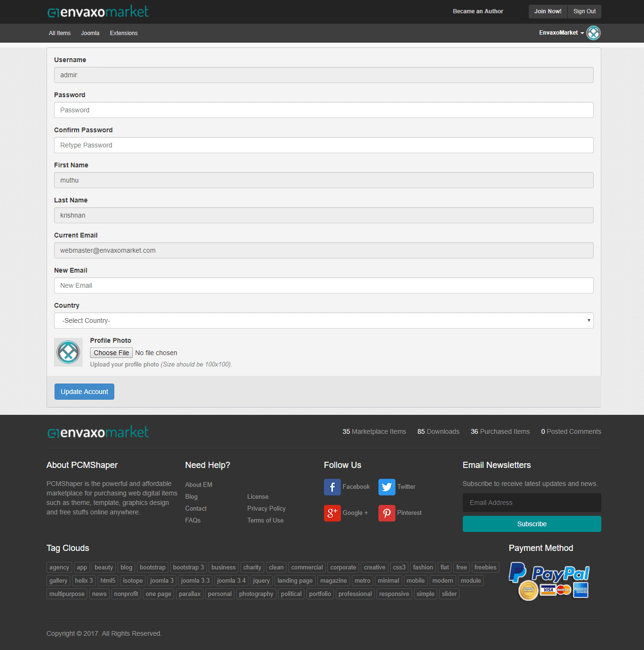Open the All Items menu

60,33
